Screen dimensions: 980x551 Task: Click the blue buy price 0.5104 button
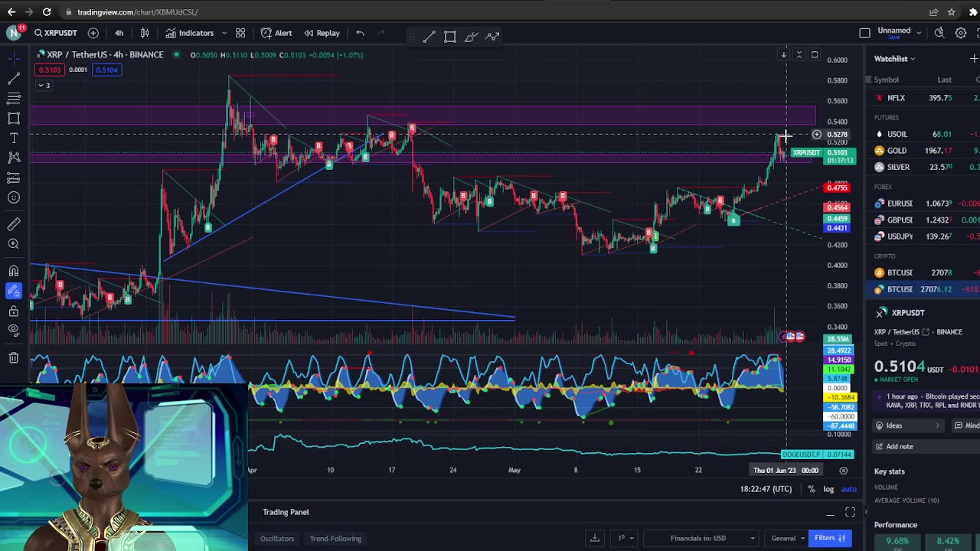[x=106, y=70]
